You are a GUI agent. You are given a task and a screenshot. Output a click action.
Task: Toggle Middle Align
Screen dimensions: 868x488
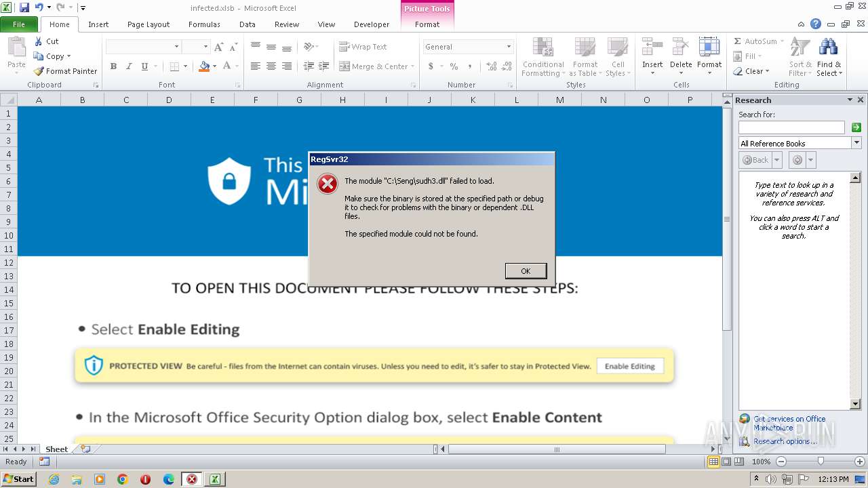pyautogui.click(x=271, y=47)
